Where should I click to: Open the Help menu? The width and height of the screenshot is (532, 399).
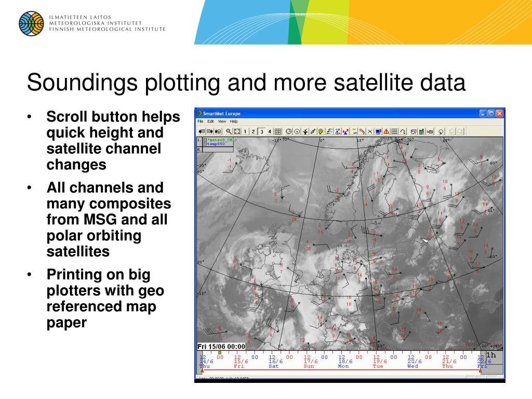coord(234,122)
